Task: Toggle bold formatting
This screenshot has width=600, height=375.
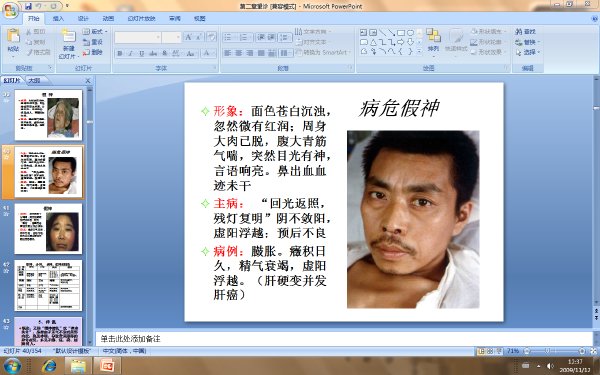Action: 120,53
